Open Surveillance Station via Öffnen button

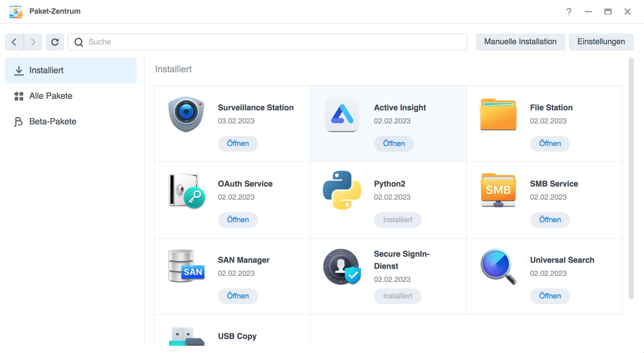coord(238,144)
